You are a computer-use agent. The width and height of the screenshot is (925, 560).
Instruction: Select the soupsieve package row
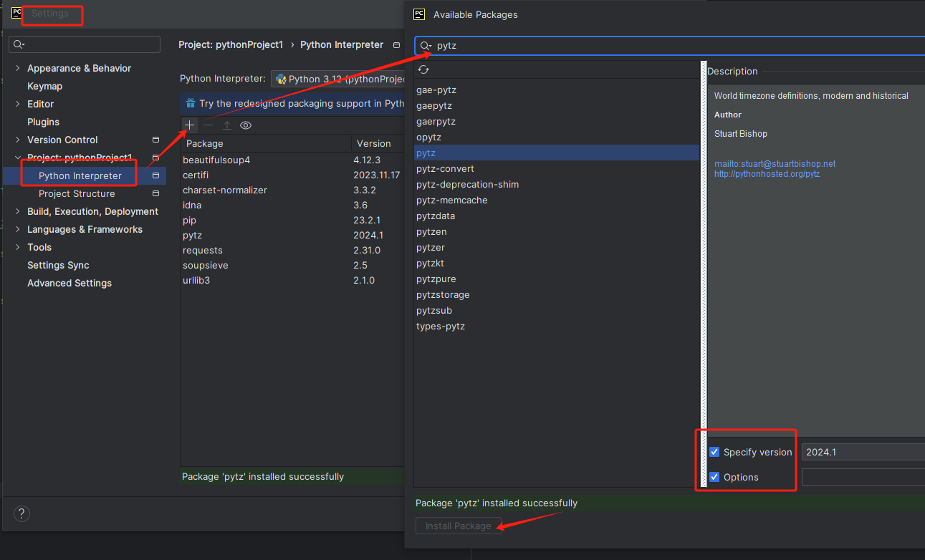click(292, 265)
